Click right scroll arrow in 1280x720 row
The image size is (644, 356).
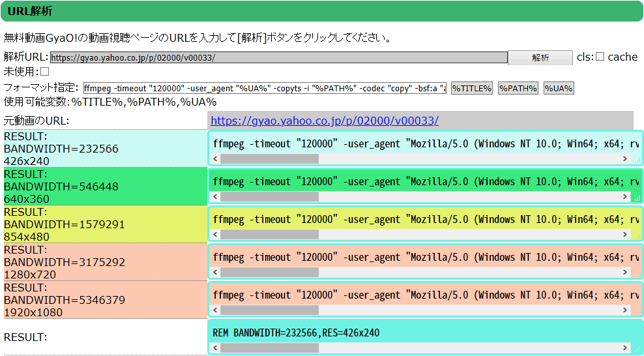(x=625, y=273)
